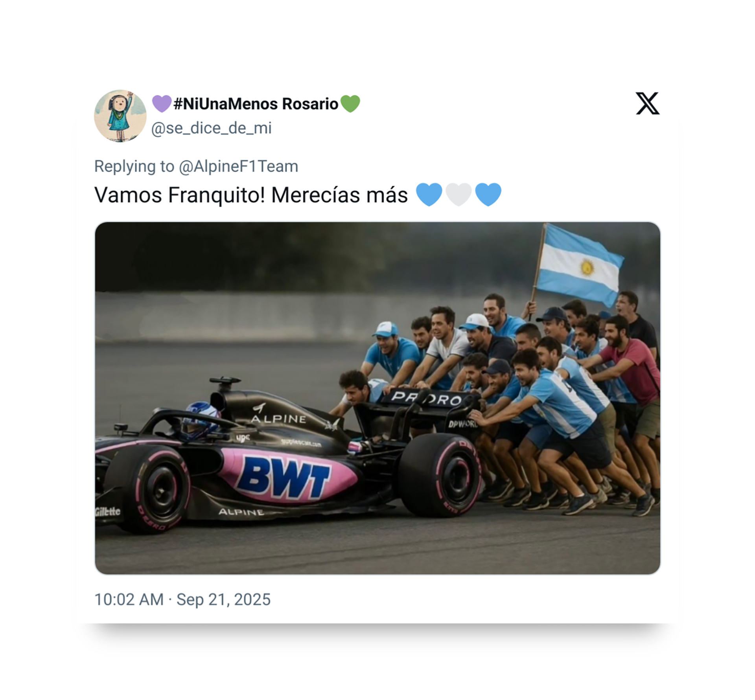Click the green heart emoji after Rosario

[350, 104]
